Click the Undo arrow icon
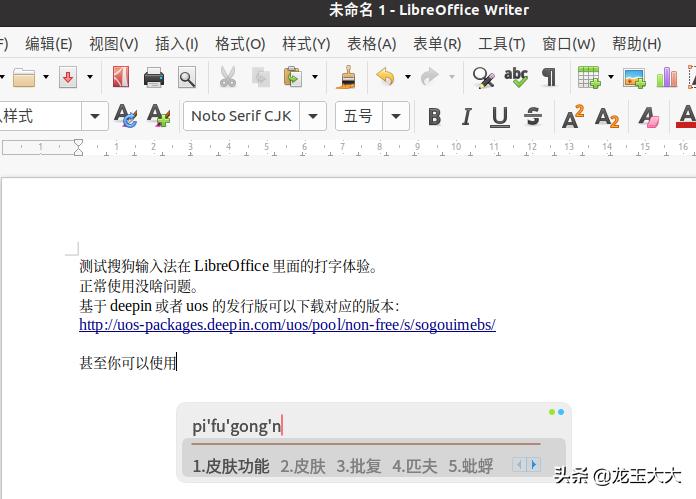 (385, 77)
